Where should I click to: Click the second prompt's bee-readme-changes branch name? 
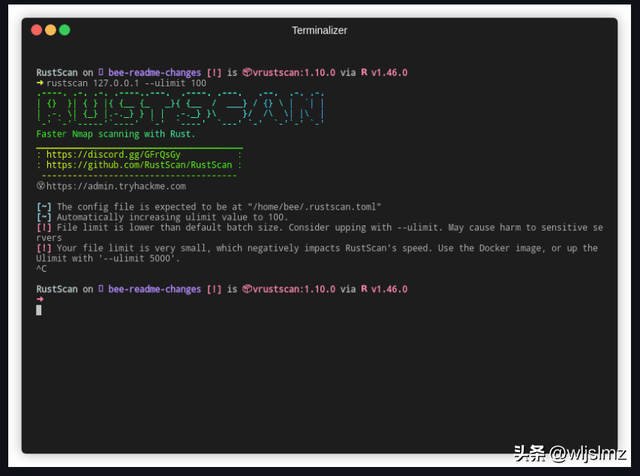(154, 289)
